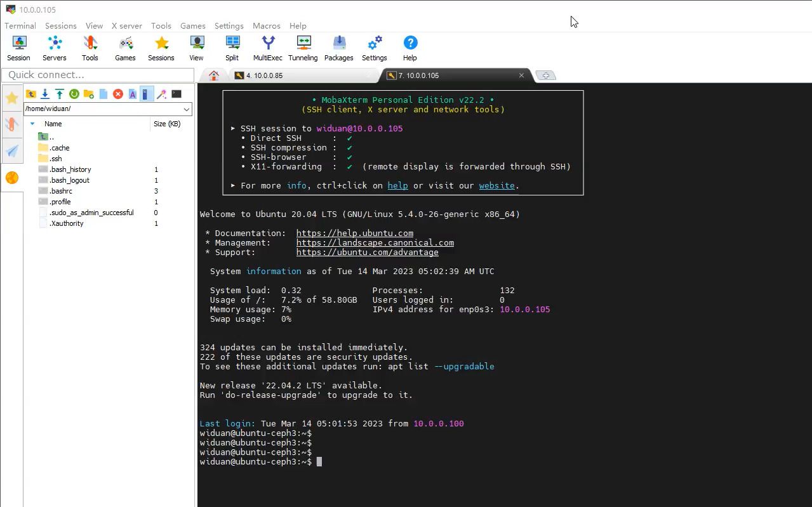Image resolution: width=812 pixels, height=507 pixels.
Task: Open the Help toolbar button
Action: pyautogui.click(x=410, y=48)
